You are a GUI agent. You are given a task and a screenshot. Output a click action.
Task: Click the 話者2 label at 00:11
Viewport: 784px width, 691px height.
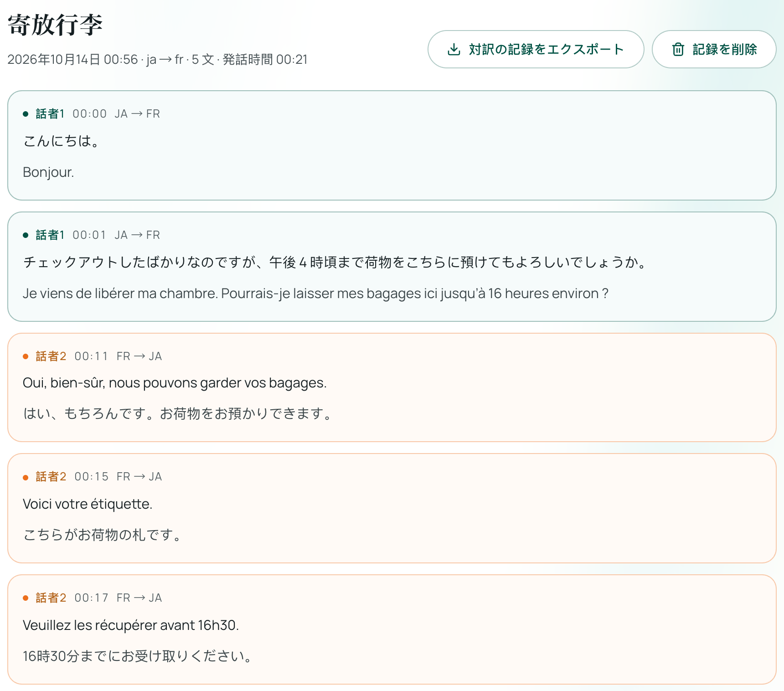pos(51,356)
